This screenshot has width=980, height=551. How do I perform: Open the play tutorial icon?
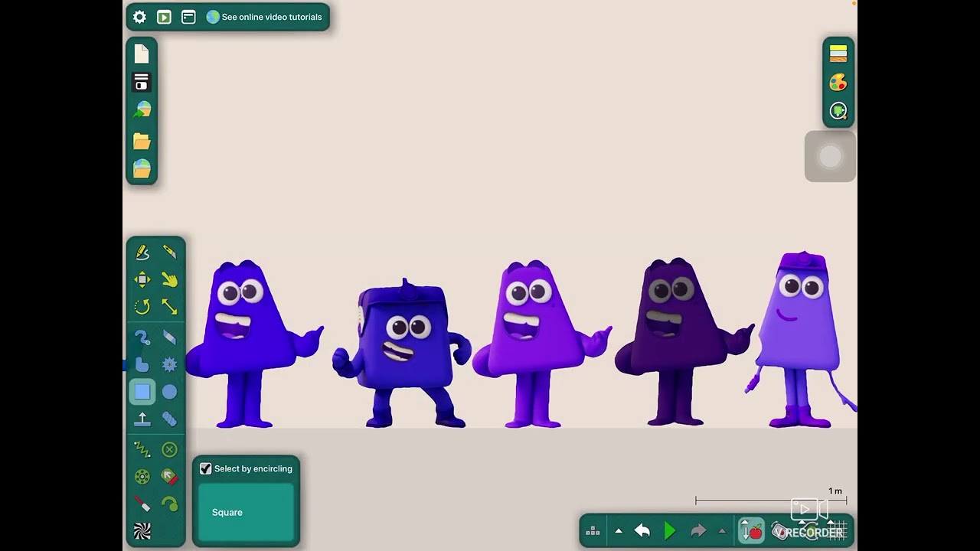(164, 17)
